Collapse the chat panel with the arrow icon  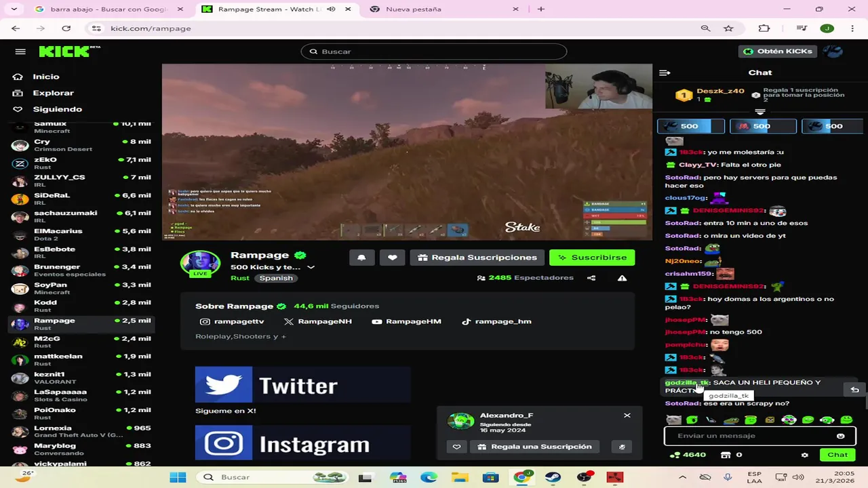click(665, 73)
